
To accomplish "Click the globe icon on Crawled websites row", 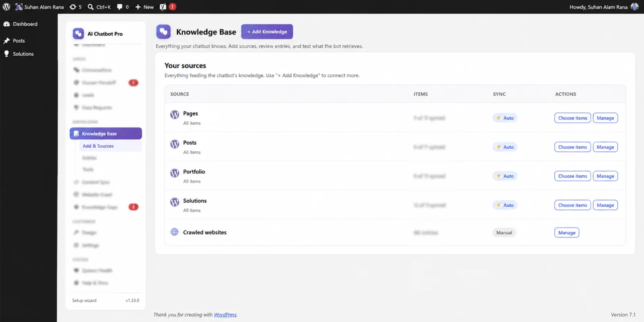I will pyautogui.click(x=174, y=232).
